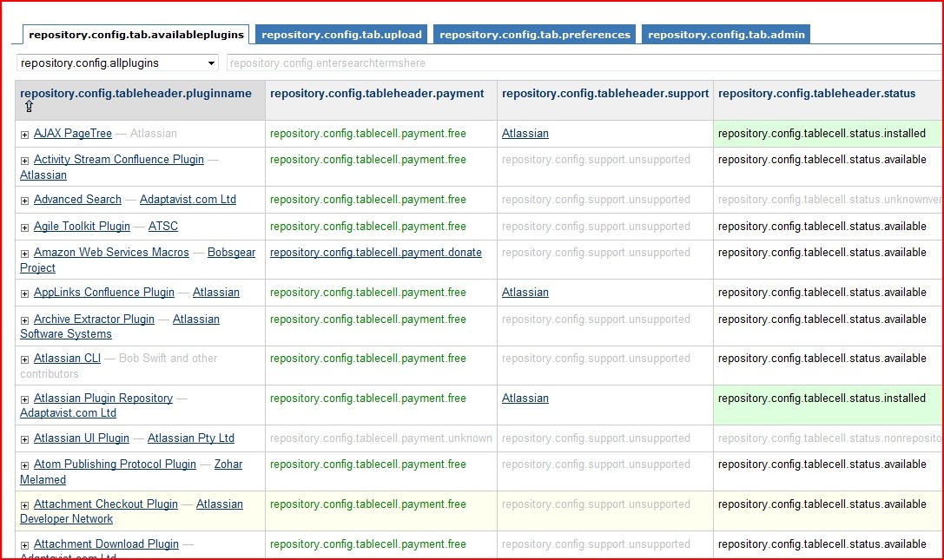Open the AppLinks Confluence Plugin link

pyautogui.click(x=104, y=292)
